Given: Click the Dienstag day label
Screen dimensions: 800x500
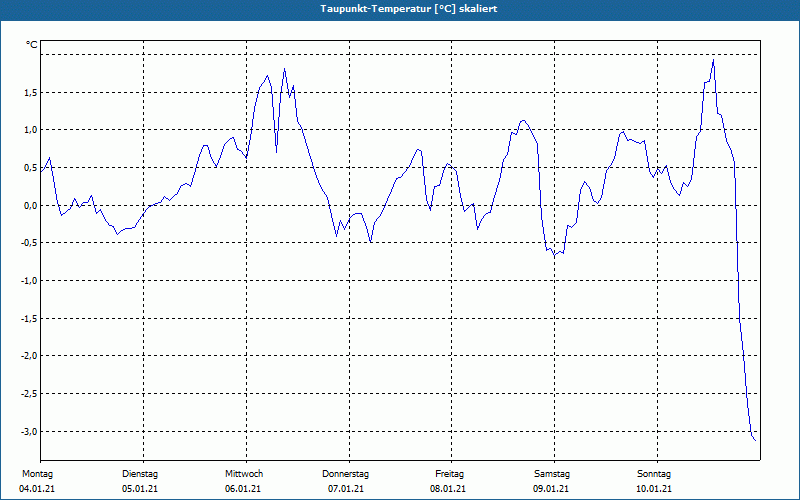Looking at the screenshot, I should (x=140, y=474).
